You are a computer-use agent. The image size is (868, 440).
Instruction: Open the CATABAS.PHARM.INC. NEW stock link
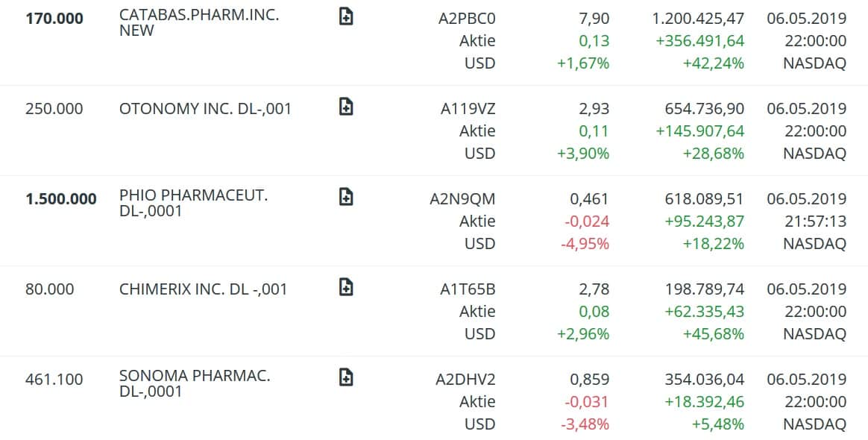(x=199, y=23)
